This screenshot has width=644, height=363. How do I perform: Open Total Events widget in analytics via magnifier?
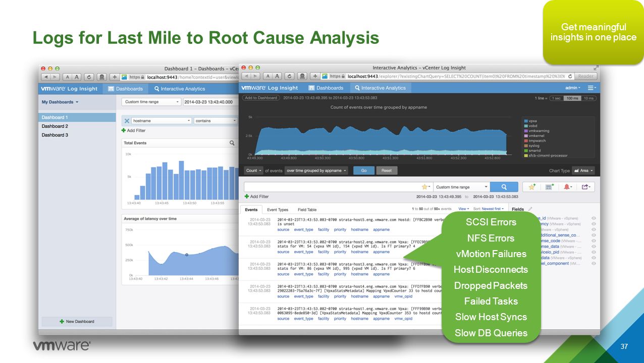coord(232,143)
